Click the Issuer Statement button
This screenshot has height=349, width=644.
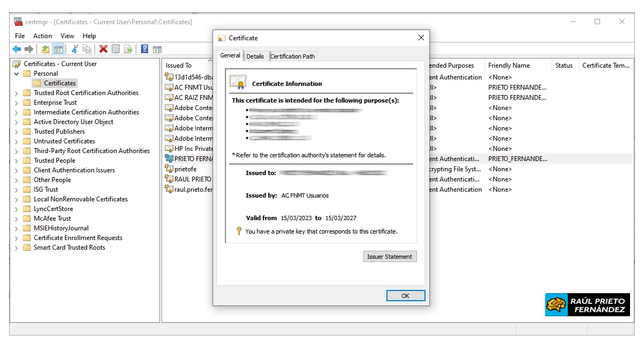click(390, 257)
